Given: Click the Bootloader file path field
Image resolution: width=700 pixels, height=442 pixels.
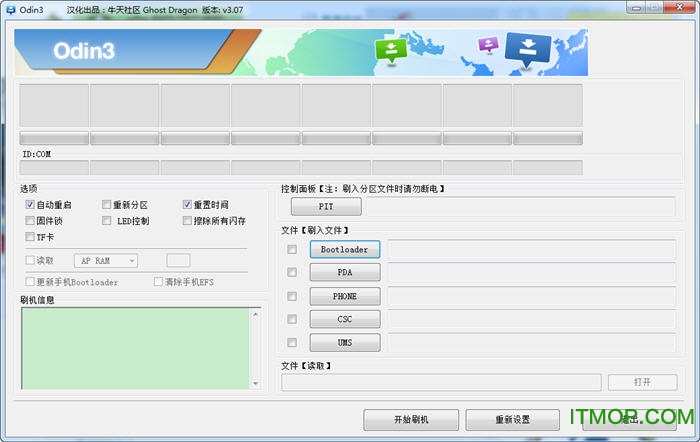Looking at the screenshot, I should click(x=532, y=249).
